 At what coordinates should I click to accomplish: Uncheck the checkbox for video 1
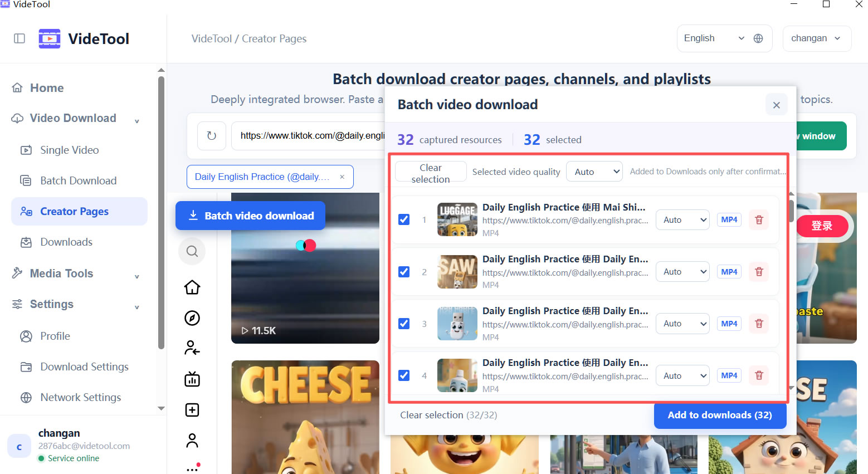(x=404, y=219)
